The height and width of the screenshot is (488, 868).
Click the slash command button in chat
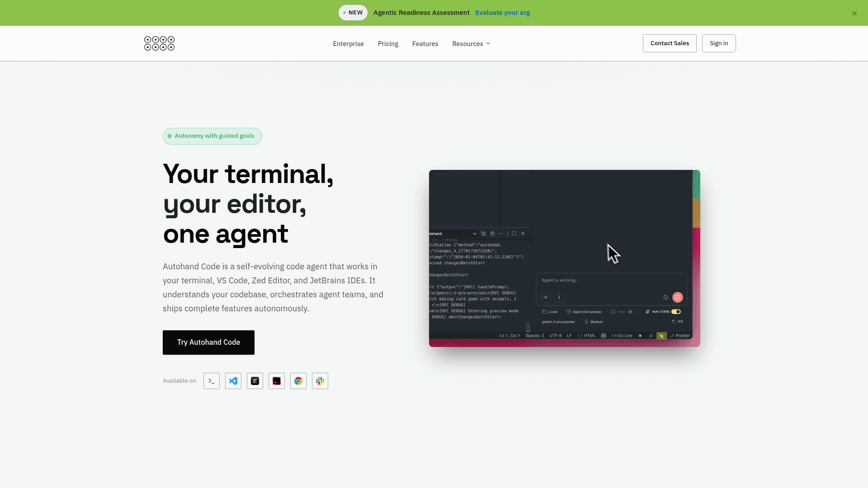[559, 297]
